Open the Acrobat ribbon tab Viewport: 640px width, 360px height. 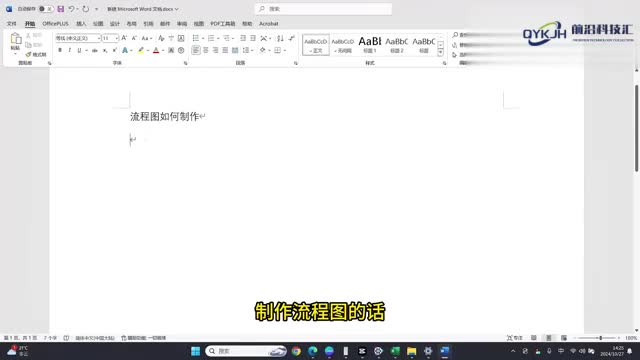click(x=269, y=24)
